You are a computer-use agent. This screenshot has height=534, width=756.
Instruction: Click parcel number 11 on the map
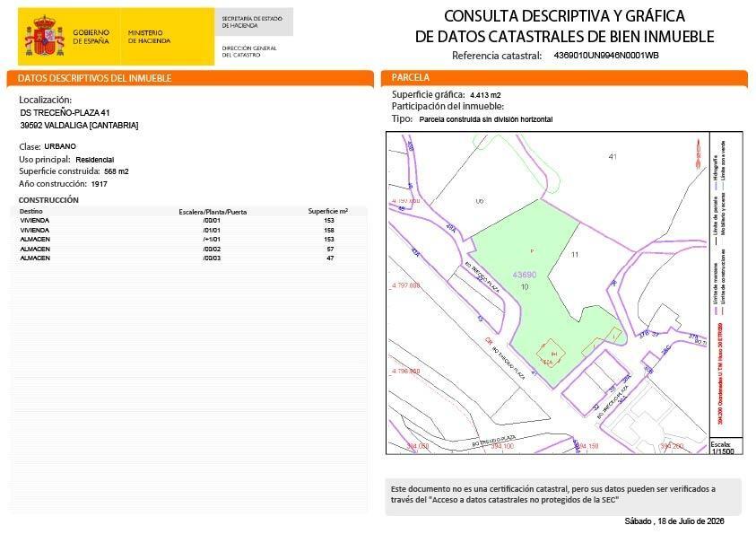[x=575, y=254]
